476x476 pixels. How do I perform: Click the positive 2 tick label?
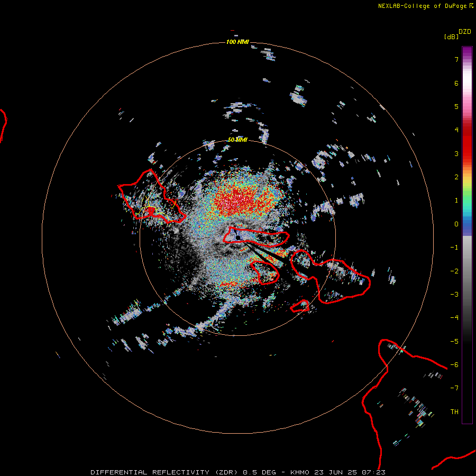[x=456, y=177]
